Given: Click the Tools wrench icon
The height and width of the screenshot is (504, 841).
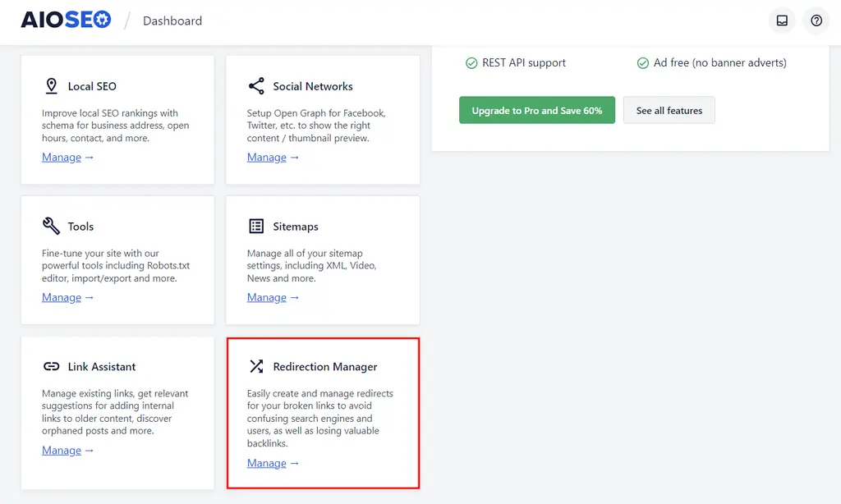Looking at the screenshot, I should [51, 227].
